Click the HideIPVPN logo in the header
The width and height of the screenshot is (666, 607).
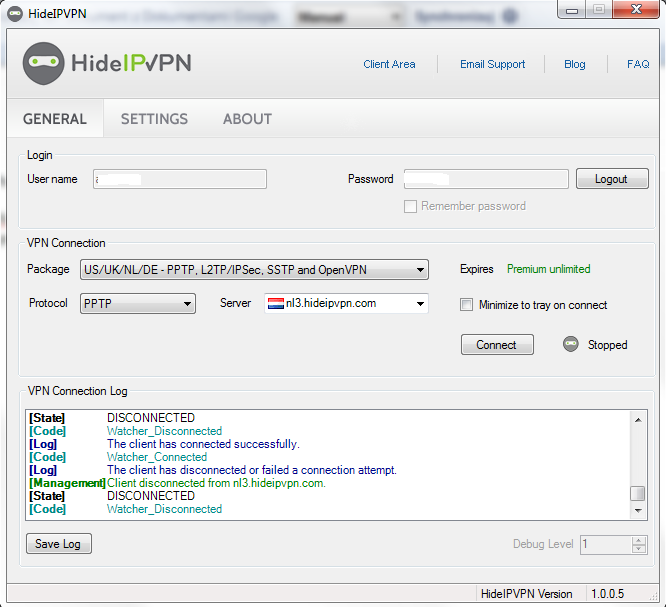tap(107, 63)
